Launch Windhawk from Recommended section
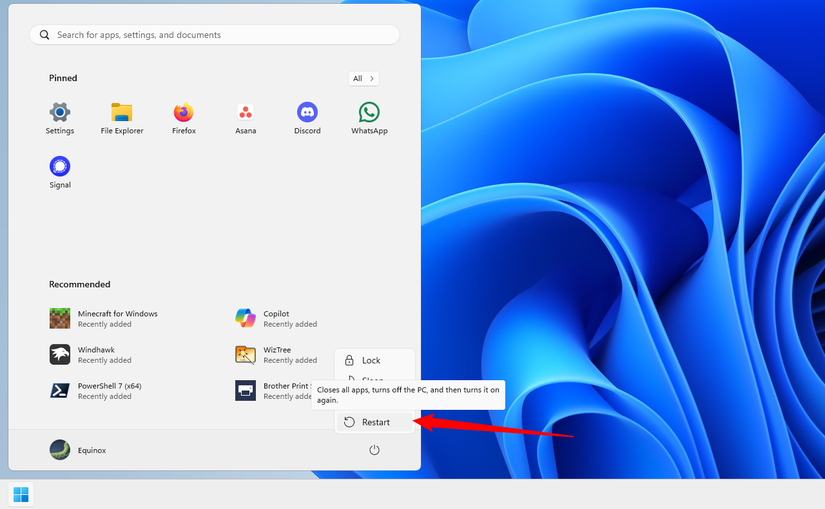 tap(96, 354)
